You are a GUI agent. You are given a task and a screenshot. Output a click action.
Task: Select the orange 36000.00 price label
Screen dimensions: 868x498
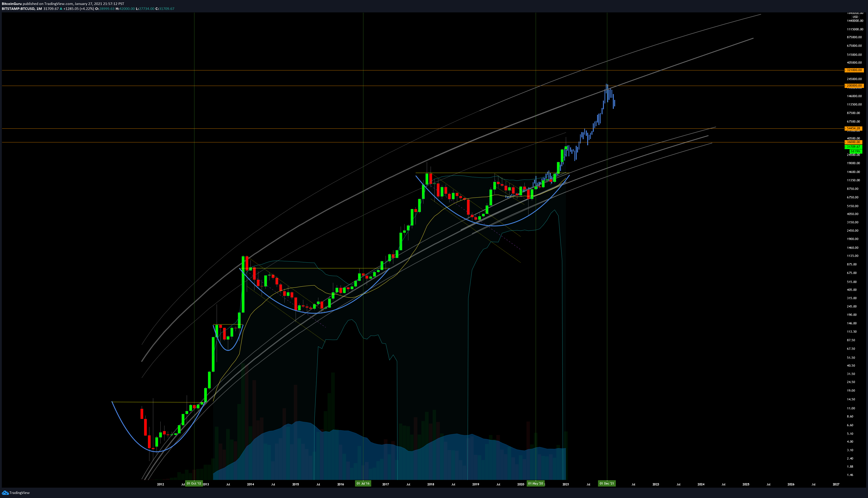[854, 142]
